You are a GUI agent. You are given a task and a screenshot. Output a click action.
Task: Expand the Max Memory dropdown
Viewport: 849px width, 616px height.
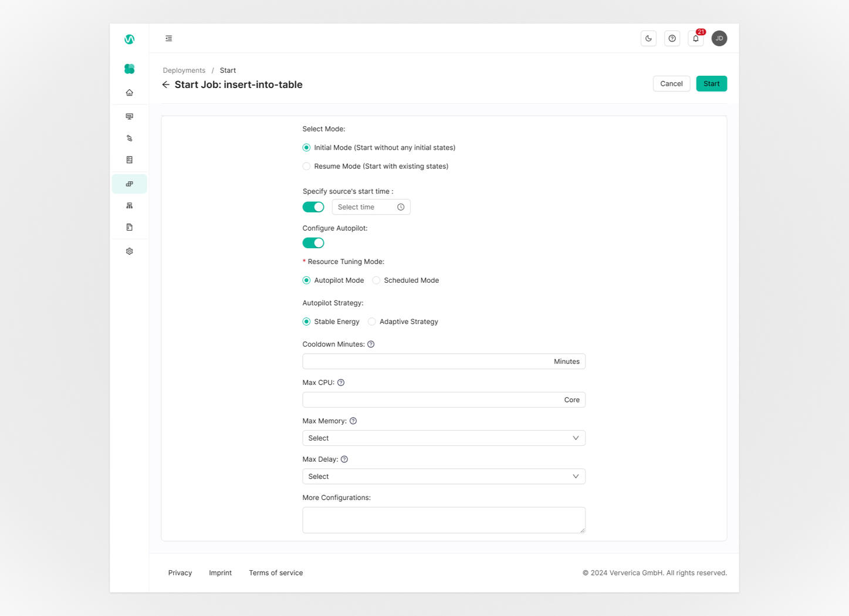pyautogui.click(x=444, y=438)
